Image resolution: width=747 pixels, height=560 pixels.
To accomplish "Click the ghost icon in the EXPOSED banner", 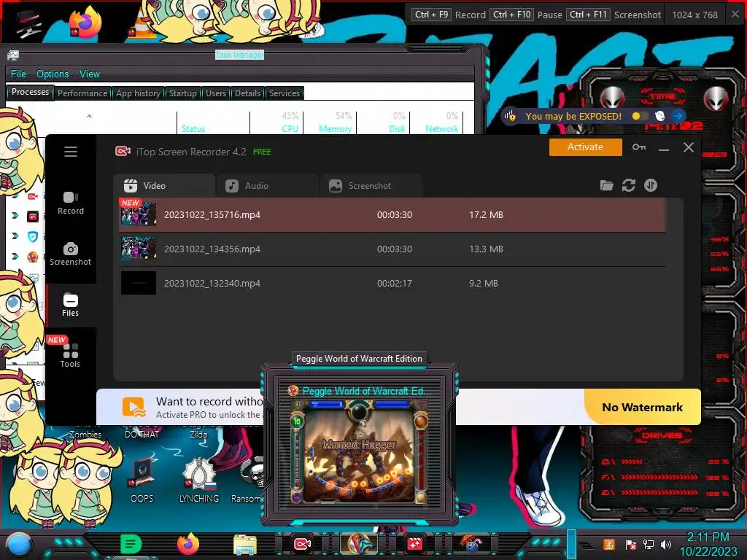I will click(659, 116).
